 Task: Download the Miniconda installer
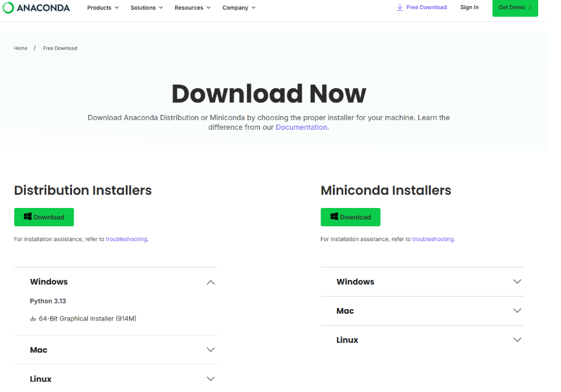coord(350,217)
